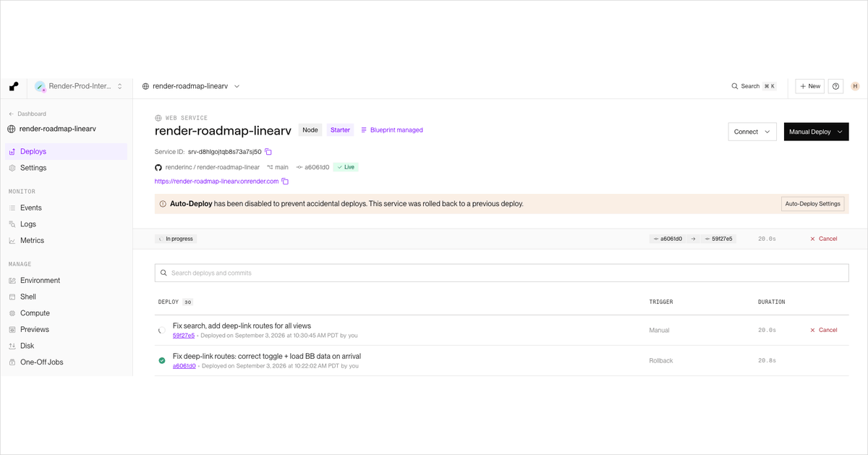Screen dimensions: 868x455
Task: Click a6061d0 chip in progress bar
Action: pos(668,239)
